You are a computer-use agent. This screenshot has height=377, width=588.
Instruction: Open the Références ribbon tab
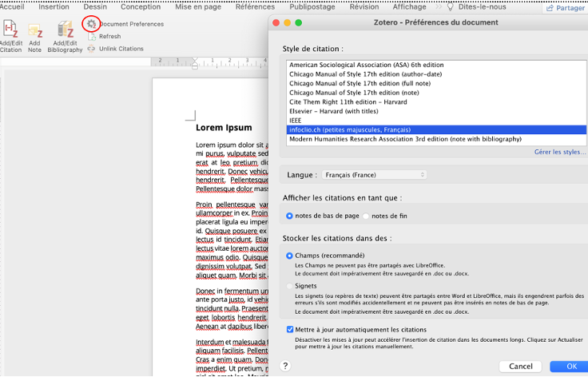tap(255, 6)
